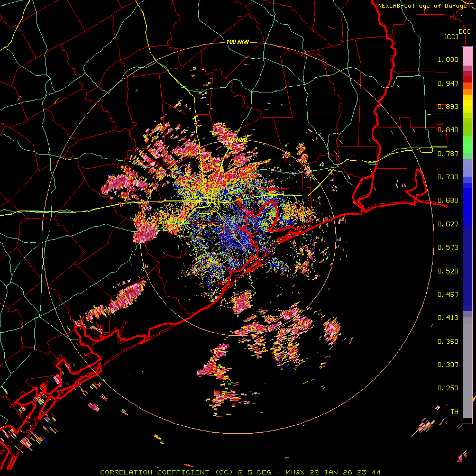This screenshot has width=476, height=476.
Task: Select the 0.893 legend value
Action: click(x=448, y=106)
